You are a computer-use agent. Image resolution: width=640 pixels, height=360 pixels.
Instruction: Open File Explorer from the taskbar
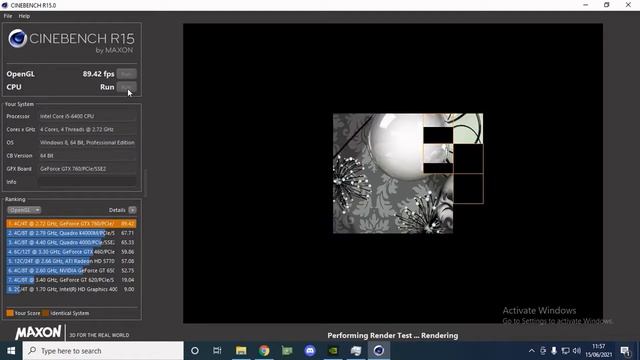pyautogui.click(x=241, y=351)
